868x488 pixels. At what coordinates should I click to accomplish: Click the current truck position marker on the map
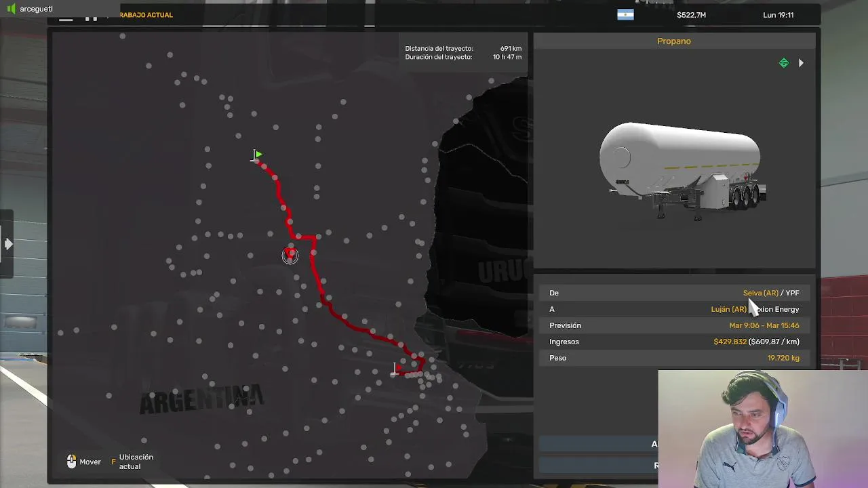(x=290, y=255)
